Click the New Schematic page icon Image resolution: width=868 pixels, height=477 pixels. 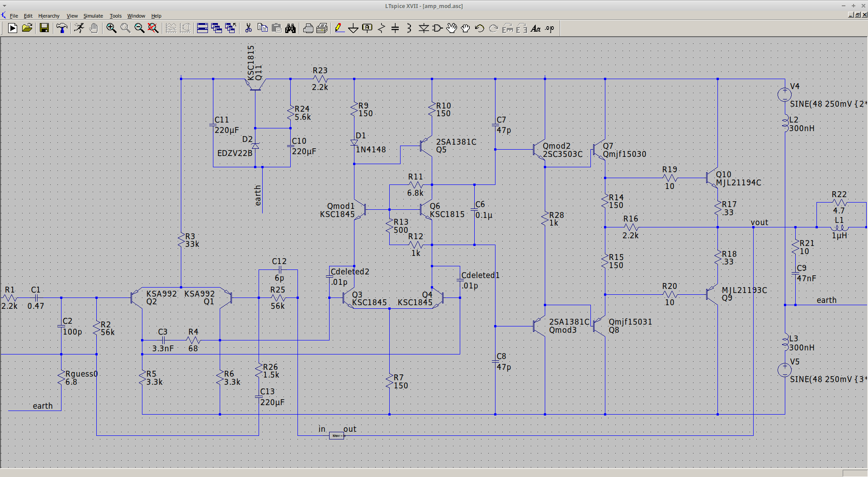[x=13, y=28]
